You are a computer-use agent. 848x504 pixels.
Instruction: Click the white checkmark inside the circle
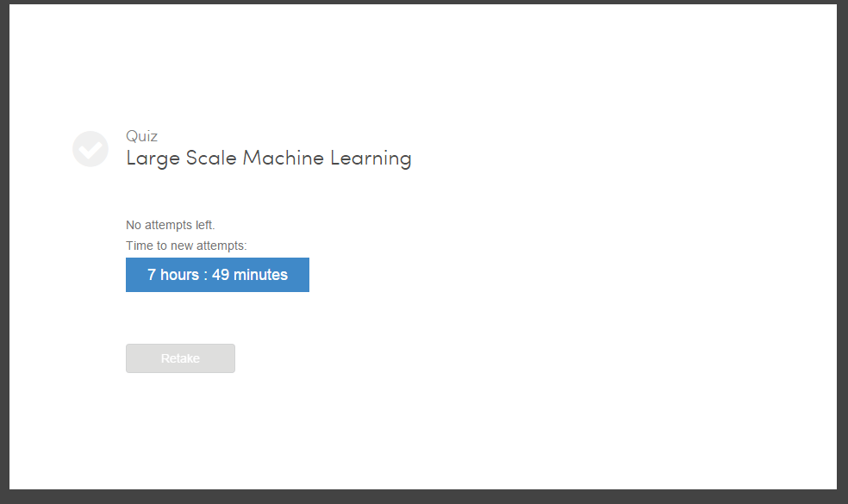(x=90, y=149)
